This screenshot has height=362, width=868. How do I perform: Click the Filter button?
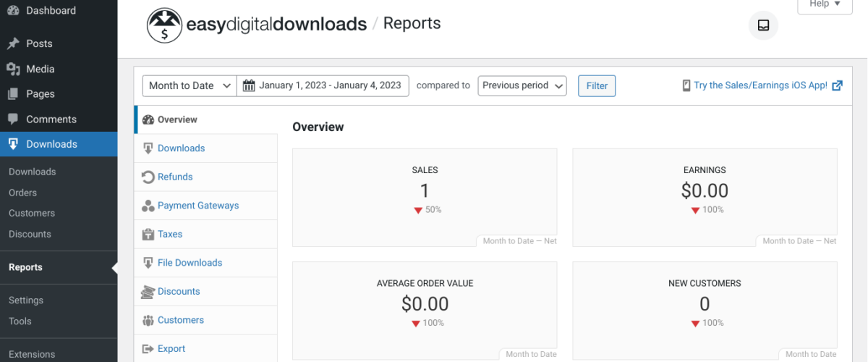click(597, 85)
